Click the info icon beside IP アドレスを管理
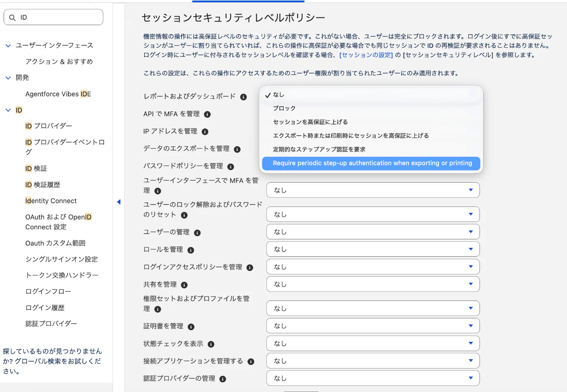This screenshot has width=567, height=392. tap(205, 132)
